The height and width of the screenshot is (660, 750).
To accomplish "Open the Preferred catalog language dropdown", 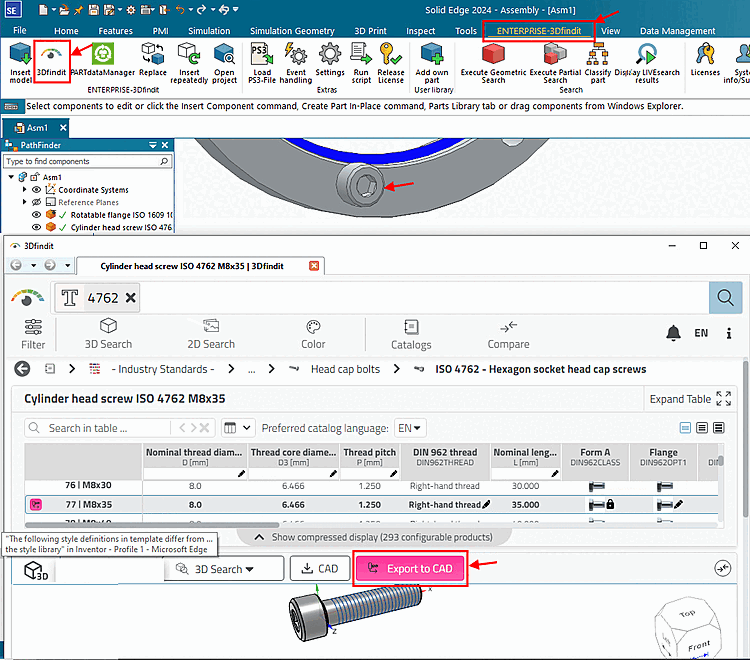I will [410, 428].
